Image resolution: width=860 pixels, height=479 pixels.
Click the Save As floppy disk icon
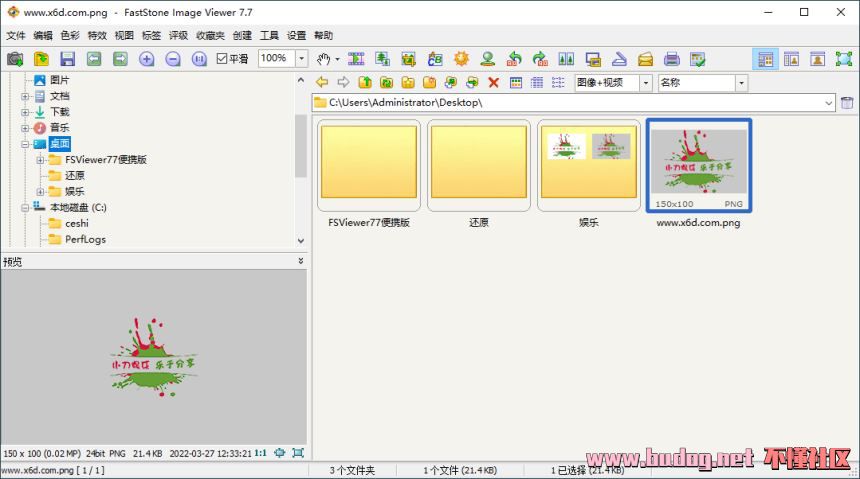tap(67, 59)
